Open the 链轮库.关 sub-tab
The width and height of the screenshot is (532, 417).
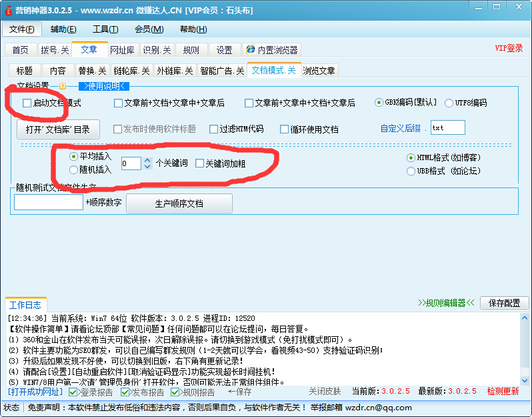[x=131, y=70]
